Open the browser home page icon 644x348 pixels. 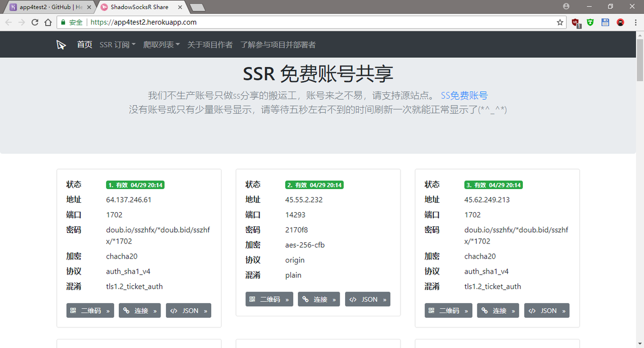[48, 22]
